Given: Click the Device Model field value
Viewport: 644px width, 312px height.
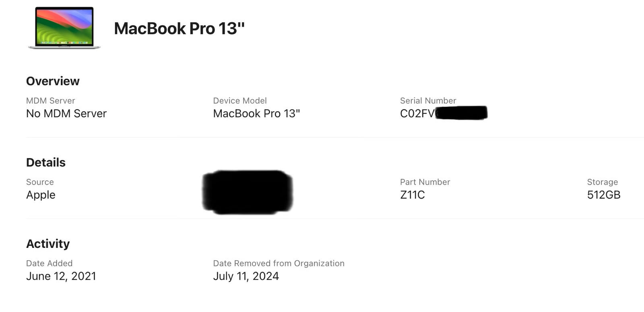Looking at the screenshot, I should 256,113.
